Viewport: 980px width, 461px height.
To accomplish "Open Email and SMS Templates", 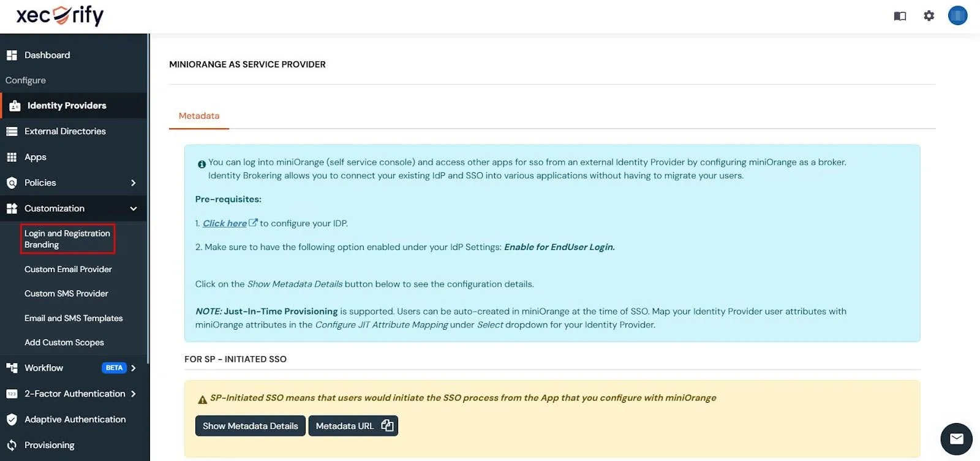I will tap(73, 318).
